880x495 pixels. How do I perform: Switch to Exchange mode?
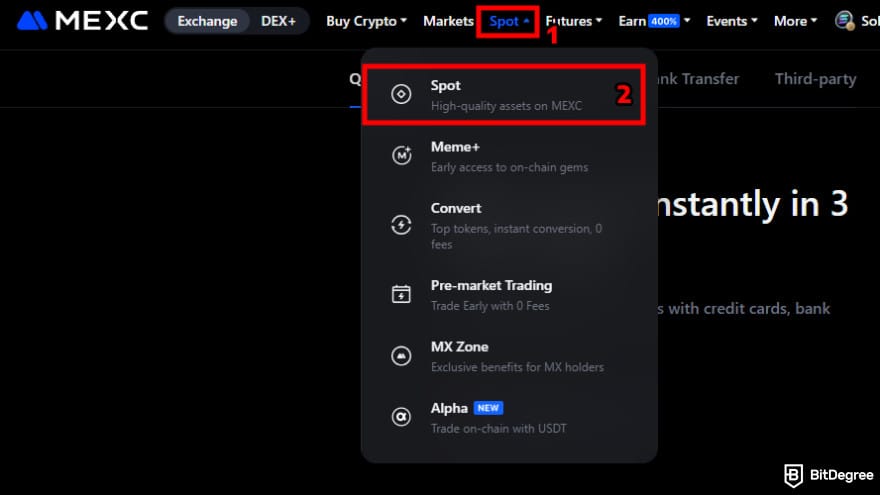(x=207, y=21)
